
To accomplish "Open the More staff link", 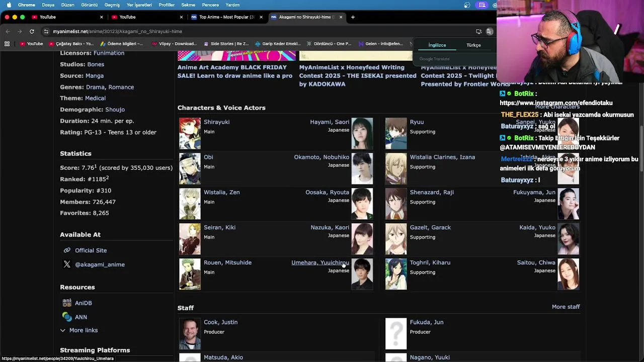I will [x=566, y=307].
